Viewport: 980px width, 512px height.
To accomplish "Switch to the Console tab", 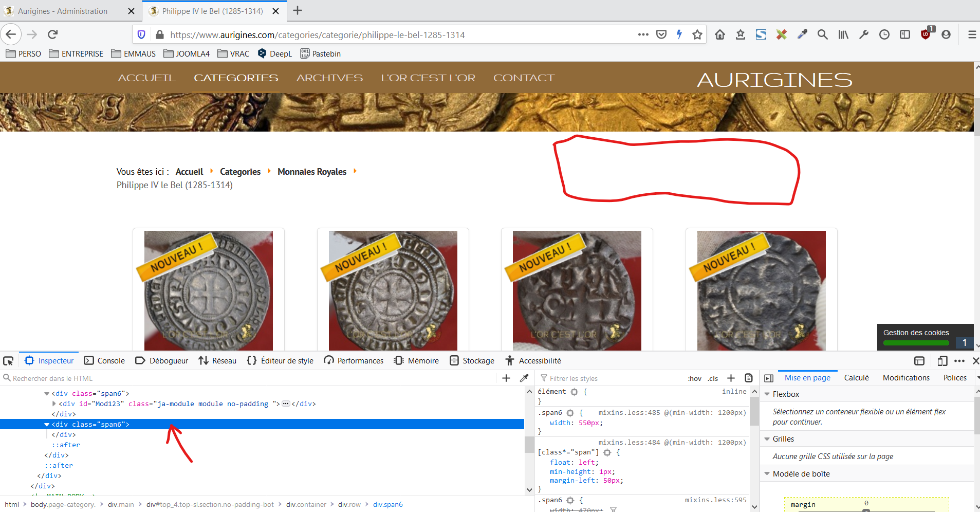I will coord(104,361).
